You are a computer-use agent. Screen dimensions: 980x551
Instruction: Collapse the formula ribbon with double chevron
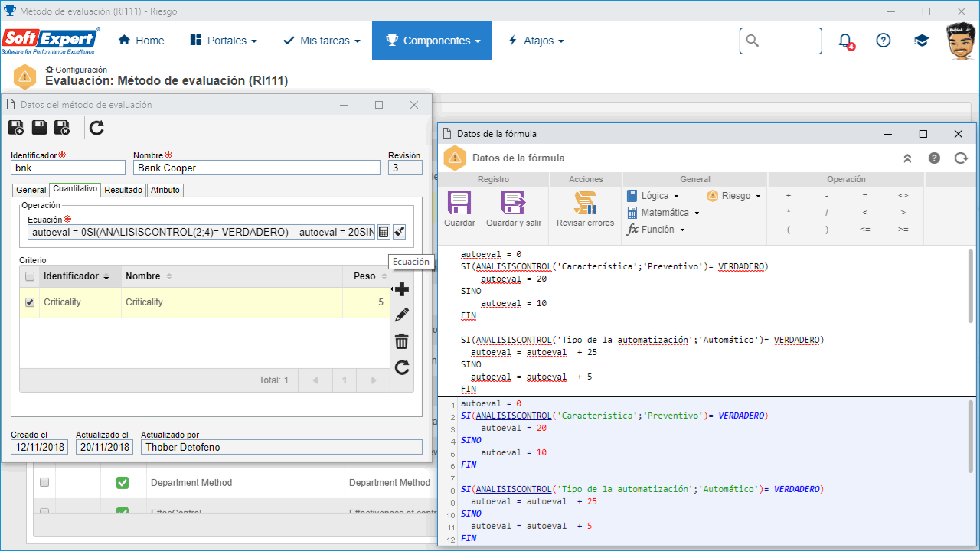907,158
